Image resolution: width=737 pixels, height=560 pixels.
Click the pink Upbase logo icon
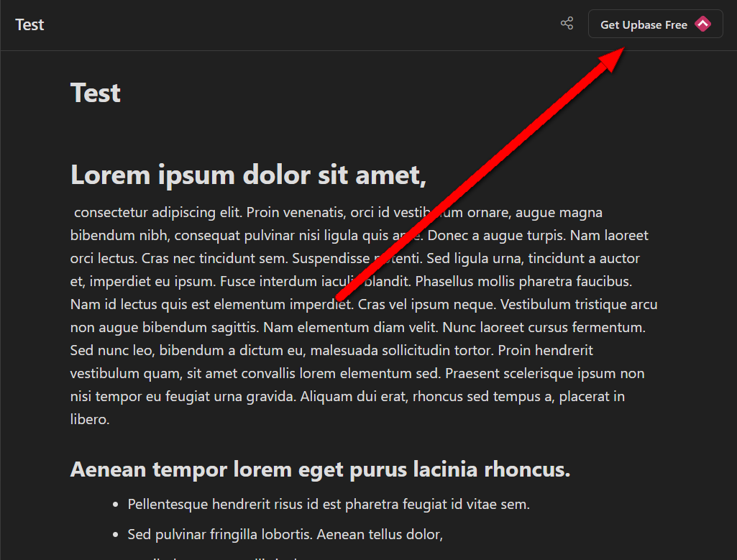pyautogui.click(x=702, y=24)
